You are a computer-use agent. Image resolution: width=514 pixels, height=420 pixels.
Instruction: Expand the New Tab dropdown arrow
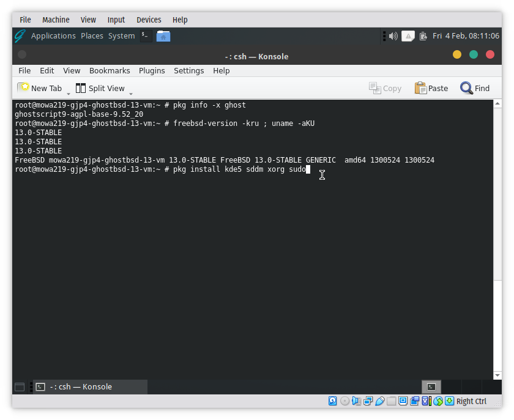point(69,94)
